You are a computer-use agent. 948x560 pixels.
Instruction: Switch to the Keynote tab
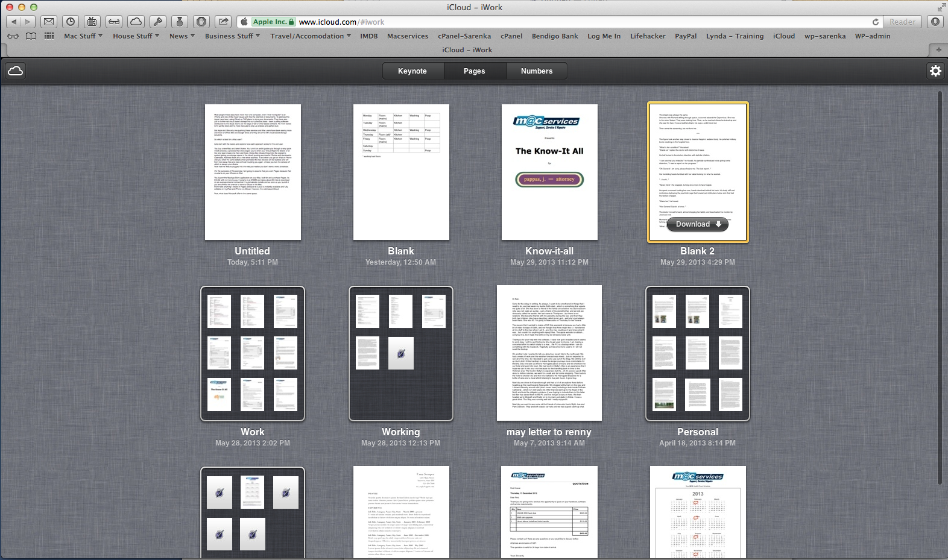(412, 71)
